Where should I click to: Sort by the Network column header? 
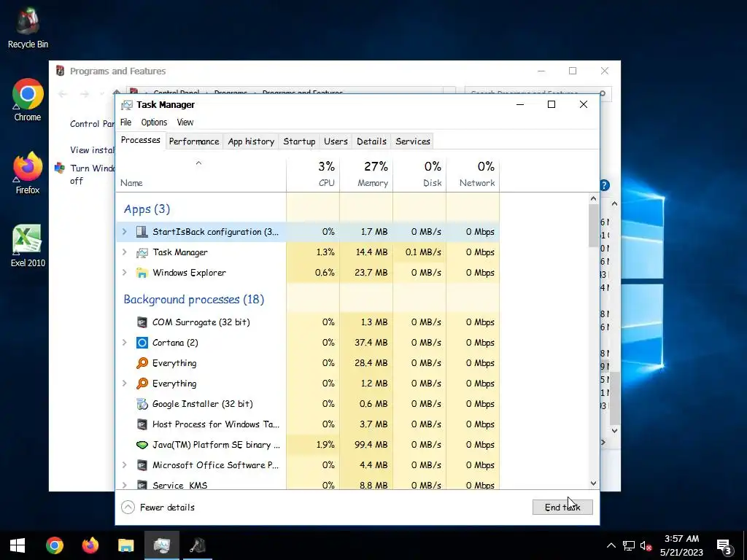(473, 174)
